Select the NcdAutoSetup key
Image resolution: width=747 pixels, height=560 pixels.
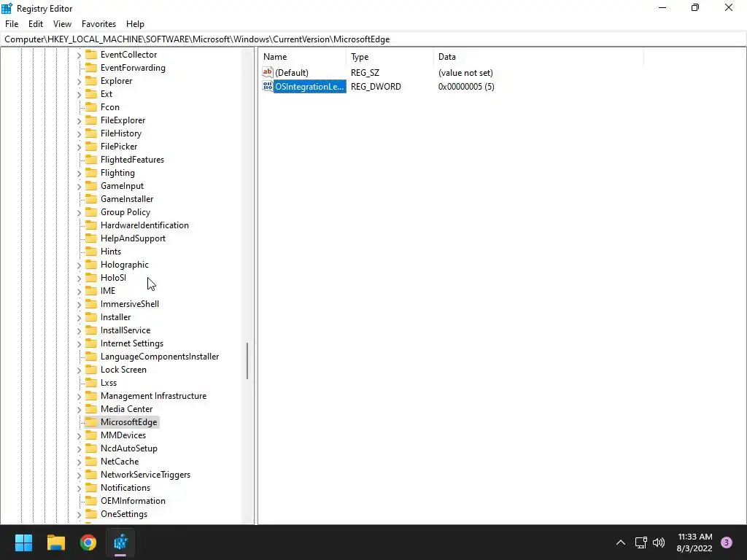[128, 448]
